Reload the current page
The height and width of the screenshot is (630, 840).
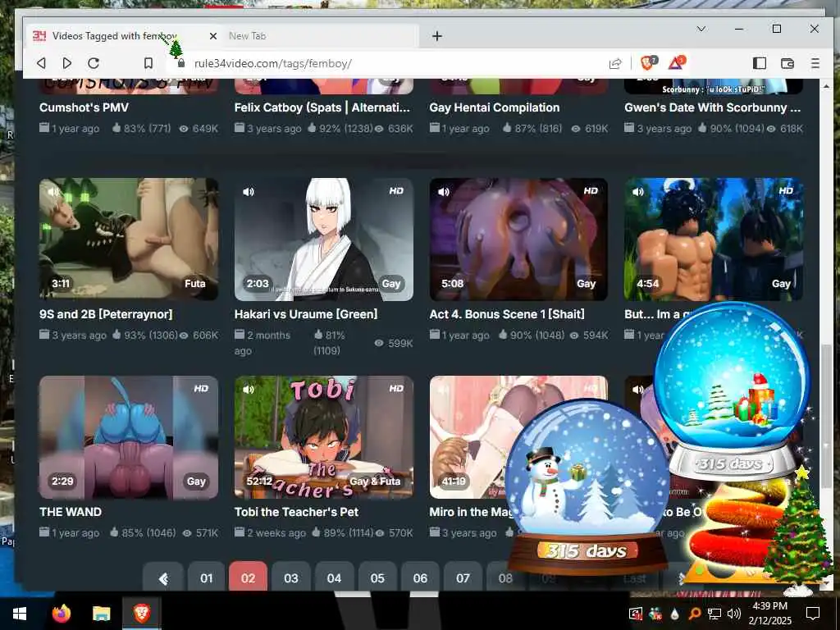click(94, 63)
